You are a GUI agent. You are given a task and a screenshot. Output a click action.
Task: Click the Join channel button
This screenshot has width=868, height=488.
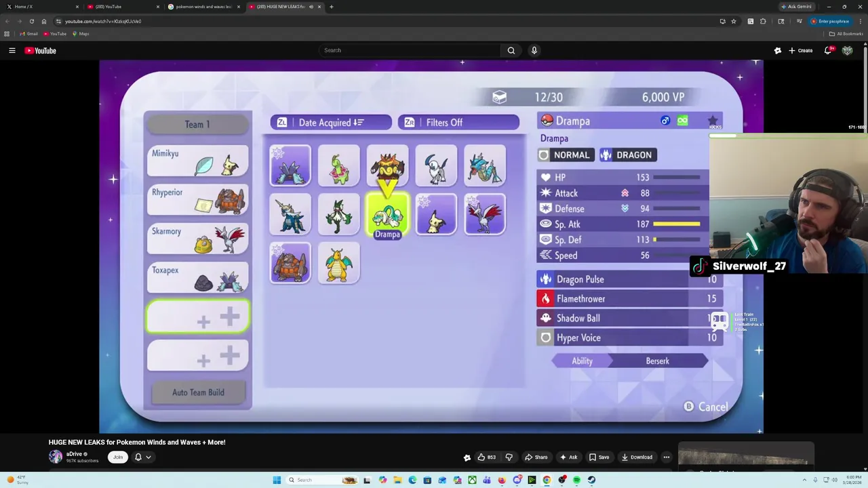pyautogui.click(x=118, y=457)
